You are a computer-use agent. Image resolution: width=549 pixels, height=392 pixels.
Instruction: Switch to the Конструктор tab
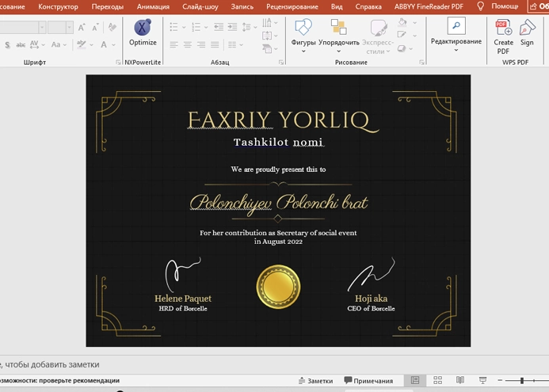pyautogui.click(x=58, y=6)
